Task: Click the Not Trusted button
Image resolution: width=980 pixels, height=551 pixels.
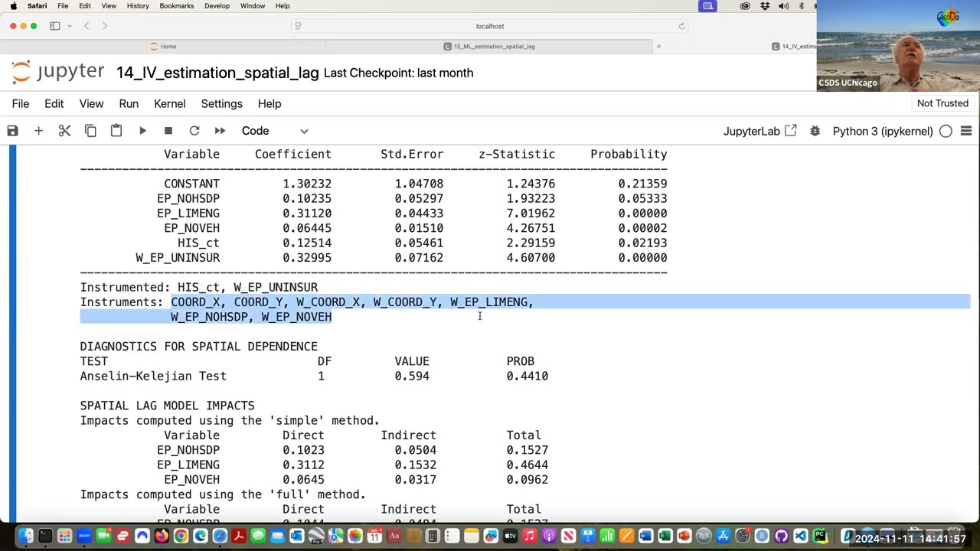Action: pyautogui.click(x=942, y=103)
